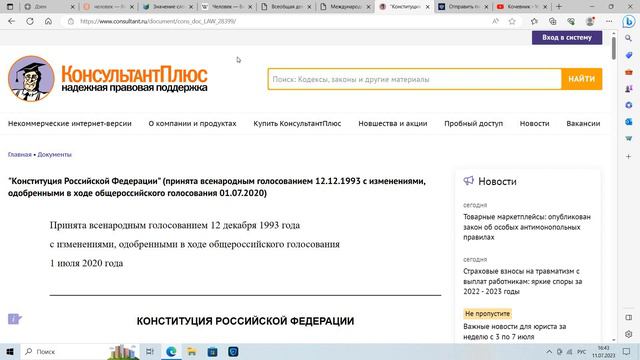Switch to the Дзен browser tab
Image resolution: width=640 pixels, height=360 pixels.
pyautogui.click(x=49, y=7)
